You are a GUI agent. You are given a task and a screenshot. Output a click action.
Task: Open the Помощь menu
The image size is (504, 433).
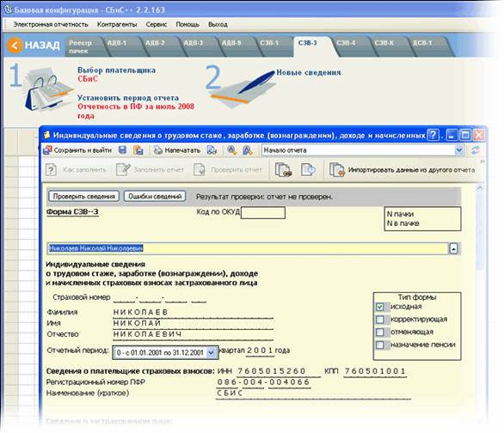187,24
